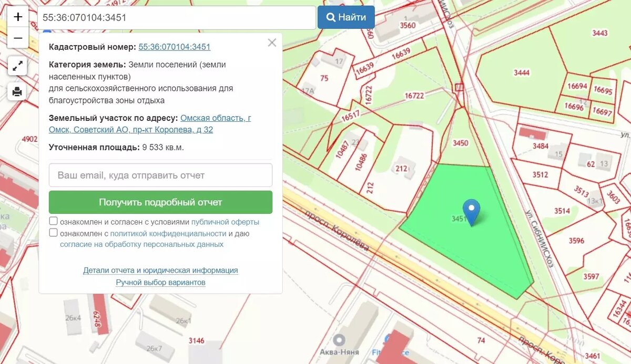Click the cadastral number search field
Screen dimensions: 631x364
coord(177,17)
